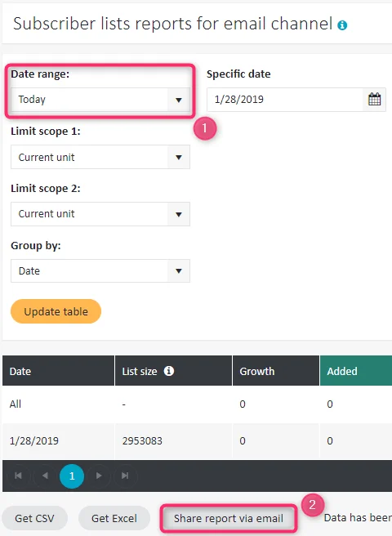This screenshot has height=536, width=392.
Task: Click the Added column header
Action: [356, 371]
